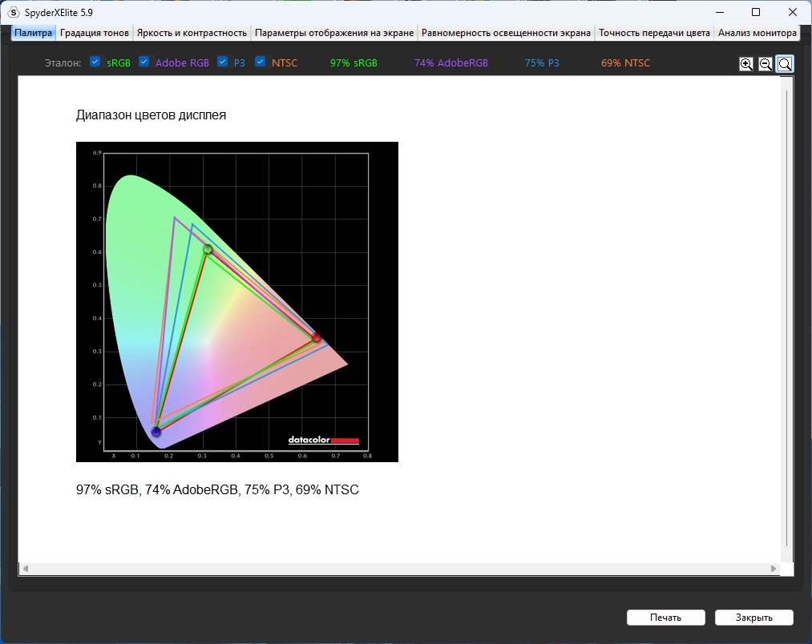Screen dimensions: 812x644
Task: Click the fit-to-window magnifier icon
Action: pos(785,63)
